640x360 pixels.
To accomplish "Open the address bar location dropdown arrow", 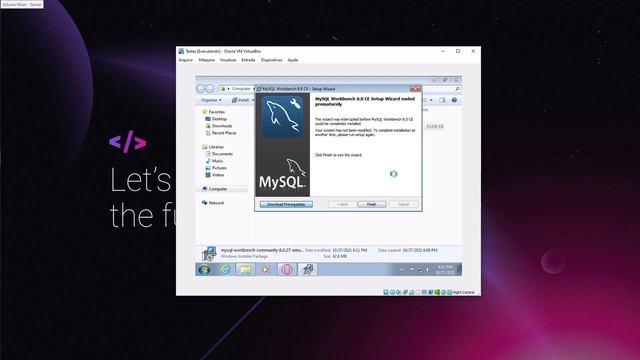I will pos(229,89).
